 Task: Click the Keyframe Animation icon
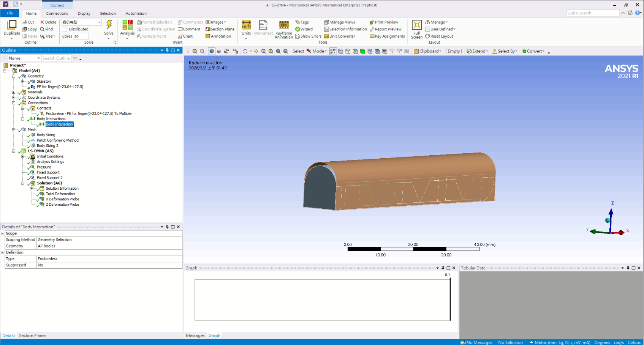point(284,25)
